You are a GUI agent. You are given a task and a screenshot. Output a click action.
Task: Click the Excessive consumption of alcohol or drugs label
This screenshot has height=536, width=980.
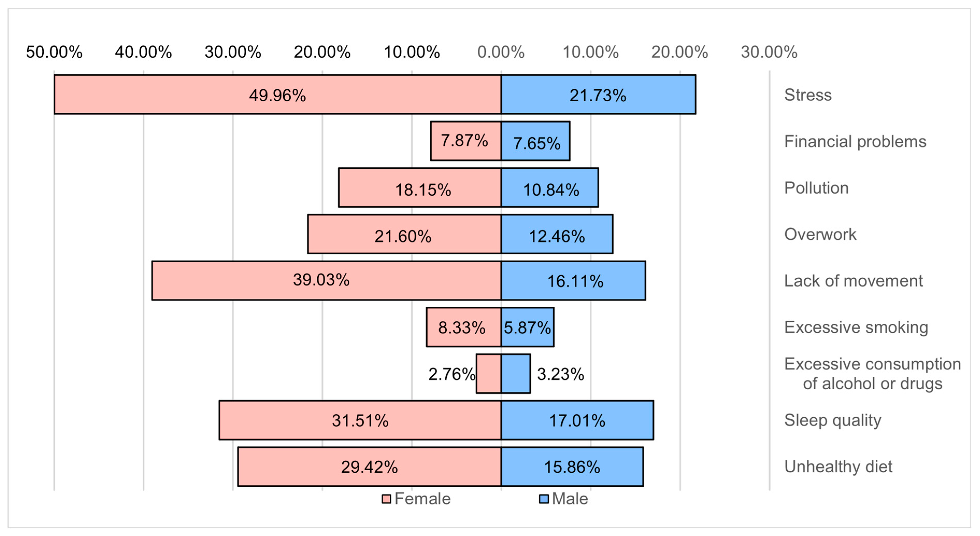(872, 374)
